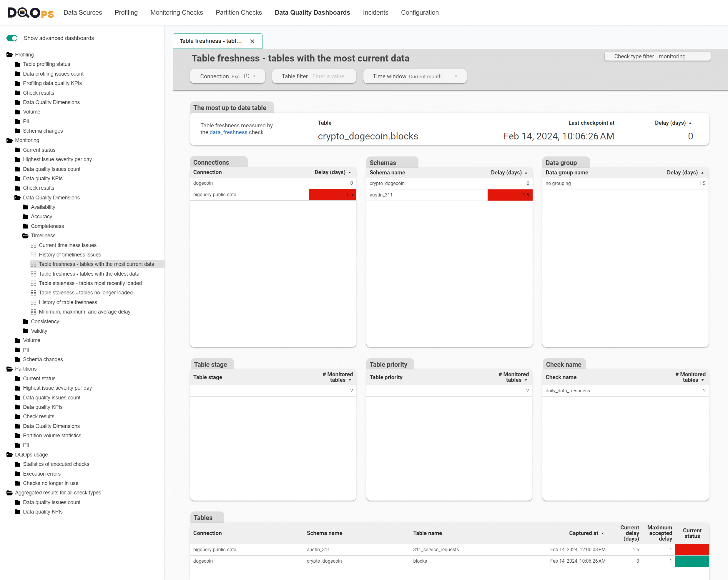Click the Check type filter monitoring button
The width and height of the screenshot is (728, 580).
click(x=657, y=56)
